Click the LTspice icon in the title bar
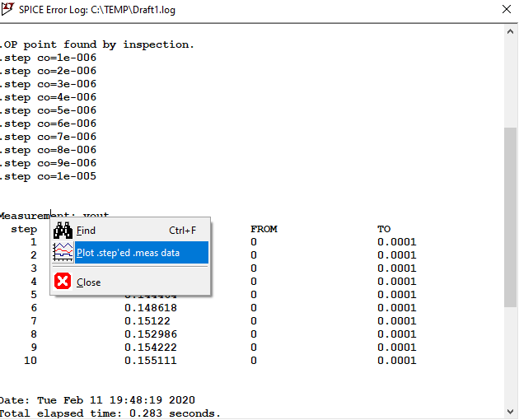 coord(11,10)
